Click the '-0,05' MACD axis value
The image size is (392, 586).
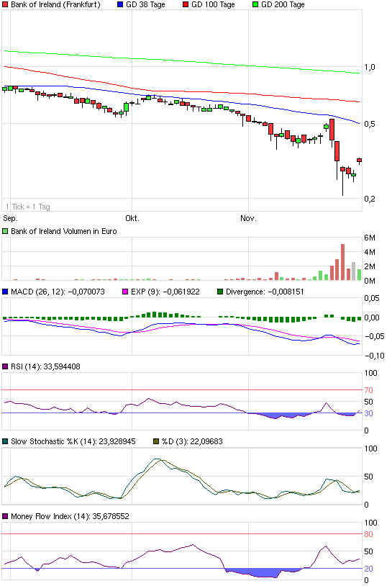tap(374, 336)
